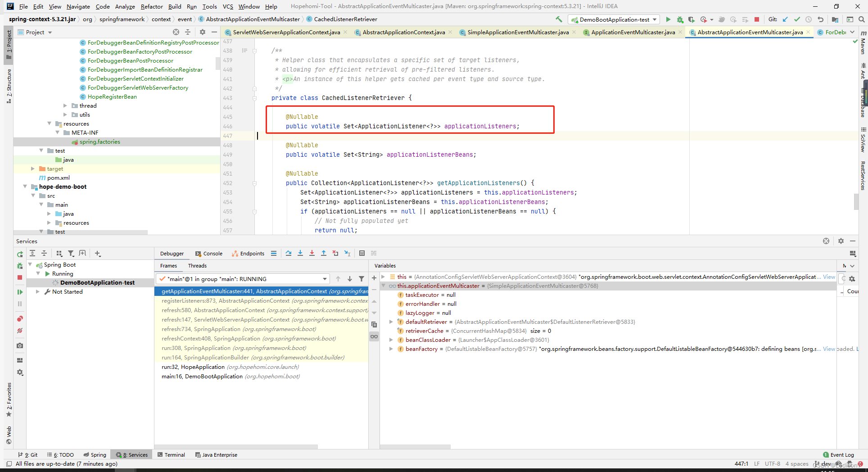Screen dimensions: 868x472
Task: Click Drop Frame debugger icon
Action: (x=335, y=253)
